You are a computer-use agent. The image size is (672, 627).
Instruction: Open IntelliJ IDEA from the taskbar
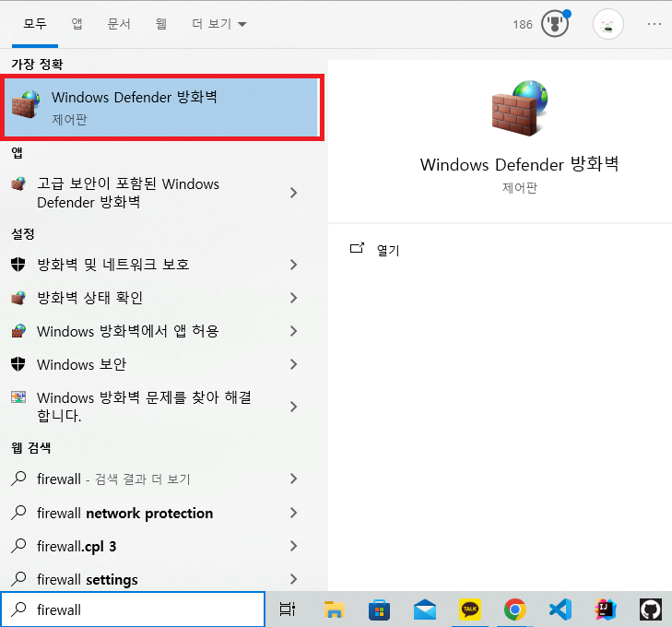pyautogui.click(x=605, y=609)
